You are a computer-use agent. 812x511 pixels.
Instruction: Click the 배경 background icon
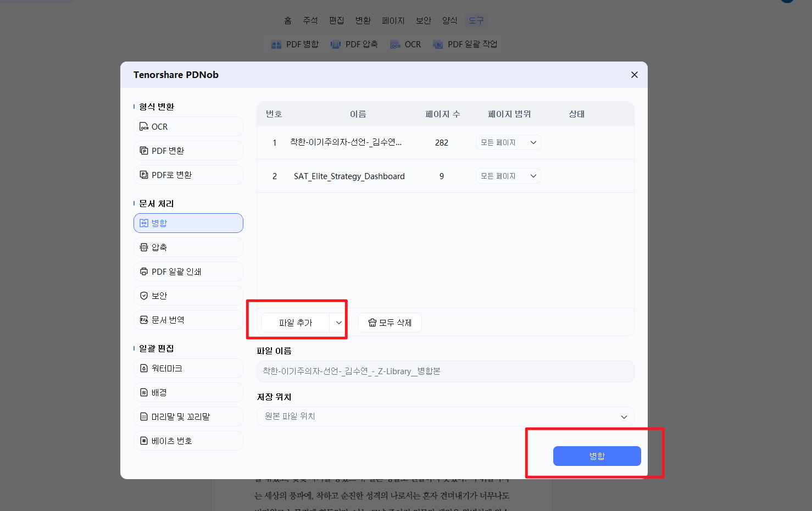tap(144, 392)
